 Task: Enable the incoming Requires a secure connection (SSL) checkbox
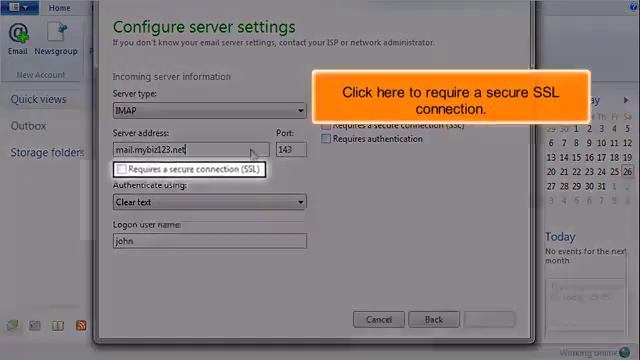point(122,169)
